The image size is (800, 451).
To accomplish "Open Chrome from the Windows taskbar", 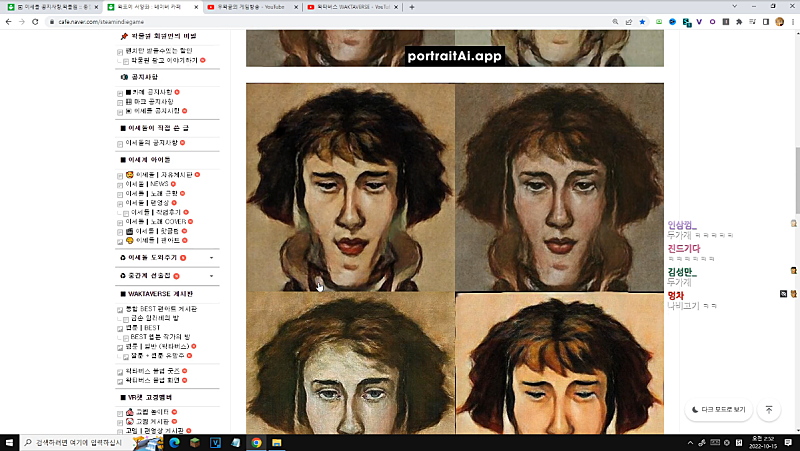I will click(256, 442).
